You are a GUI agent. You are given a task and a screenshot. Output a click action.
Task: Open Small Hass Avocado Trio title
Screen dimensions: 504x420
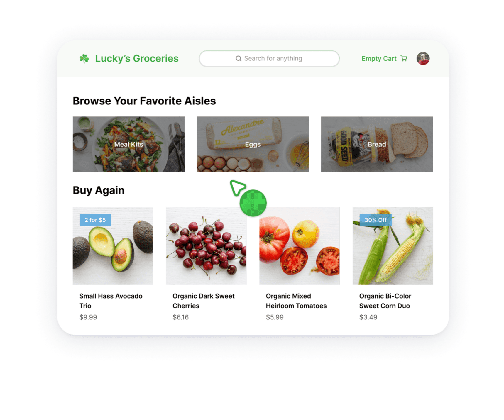pyautogui.click(x=111, y=301)
